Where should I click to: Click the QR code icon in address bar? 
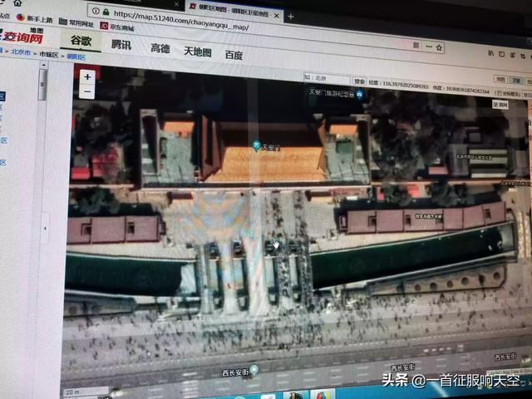416,45
